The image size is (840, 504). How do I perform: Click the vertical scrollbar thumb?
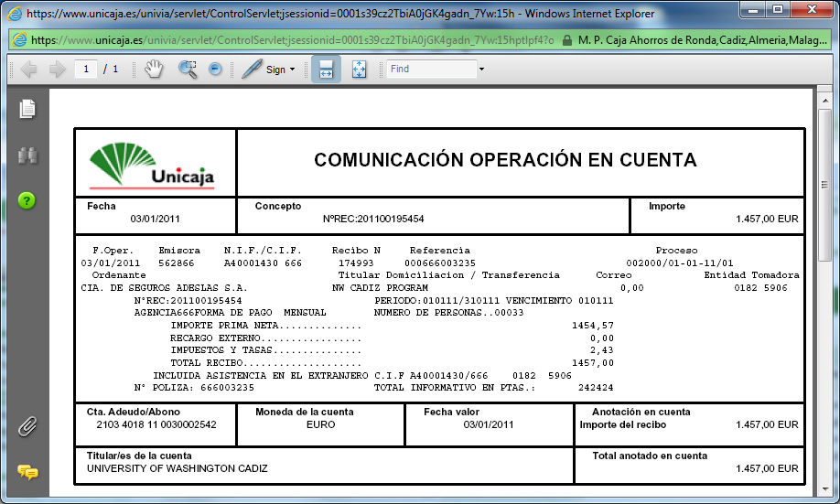(824, 185)
